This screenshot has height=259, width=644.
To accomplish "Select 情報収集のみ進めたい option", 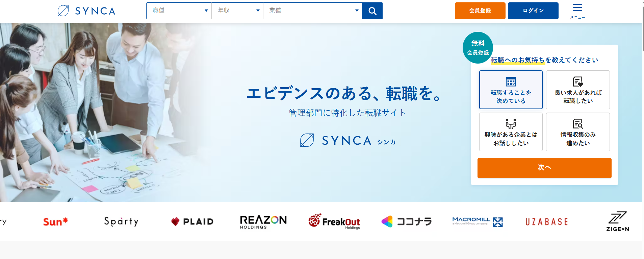I will coord(578,132).
